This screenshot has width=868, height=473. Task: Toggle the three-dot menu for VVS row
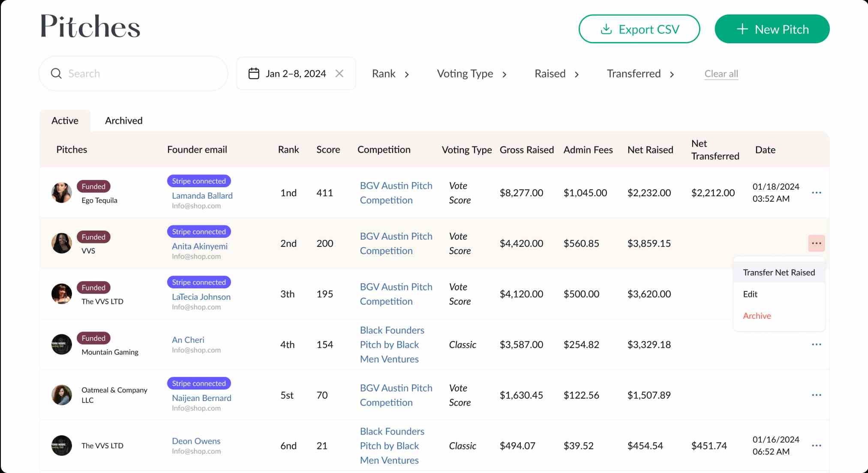(x=816, y=243)
